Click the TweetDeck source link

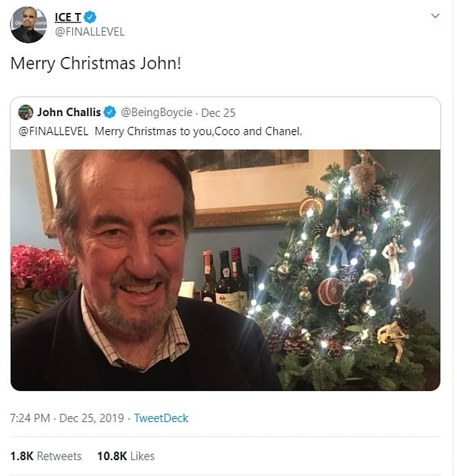pos(162,418)
